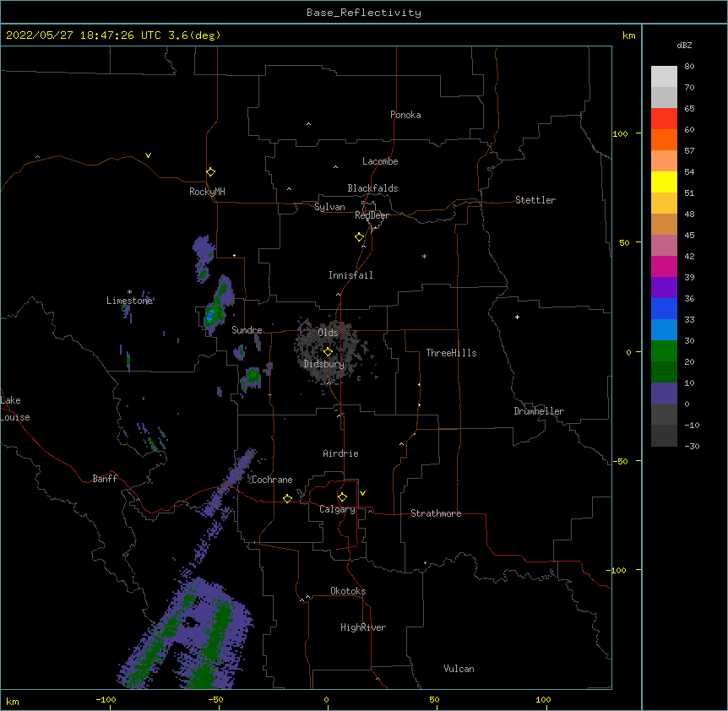Viewport: 728px width, 711px height.
Task: Click the white asterisk east of Innisfail
Action: (x=424, y=256)
